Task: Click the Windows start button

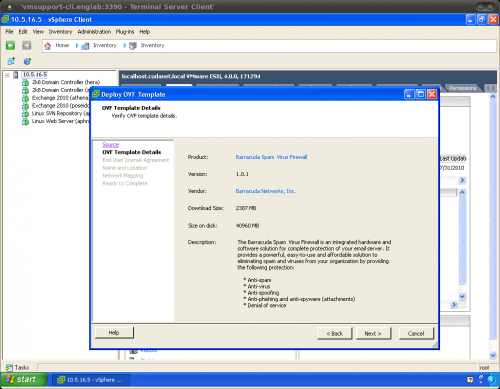Action: [23, 380]
